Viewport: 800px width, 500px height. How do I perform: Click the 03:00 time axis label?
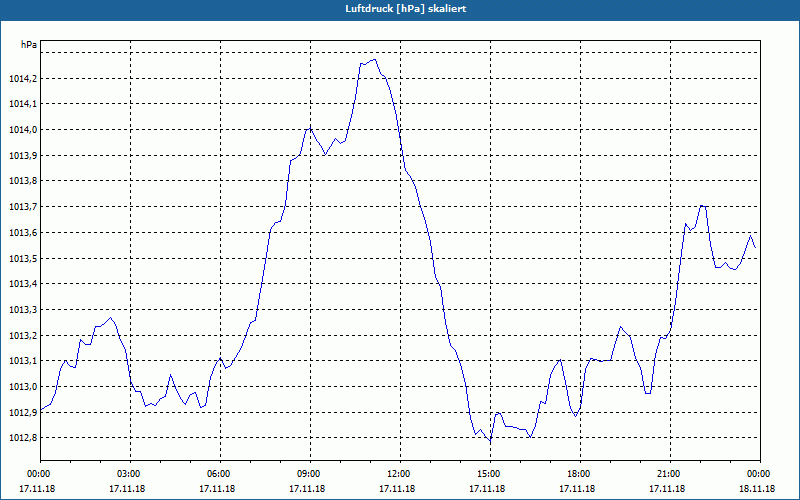pyautogui.click(x=129, y=474)
